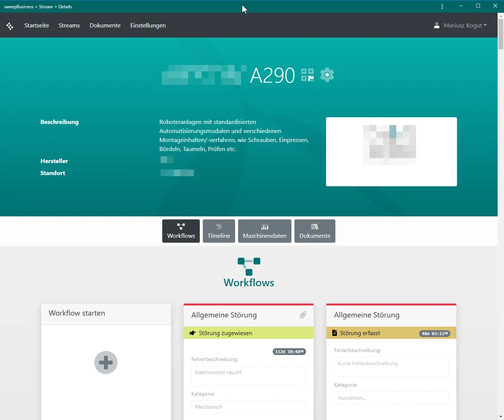Click the user avatar icon beside Mariusz Kogut
Viewport: 504px width, 420px height.
[436, 25]
